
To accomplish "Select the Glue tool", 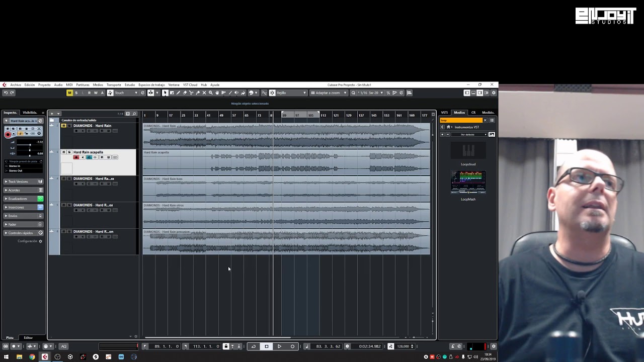I will tap(197, 93).
